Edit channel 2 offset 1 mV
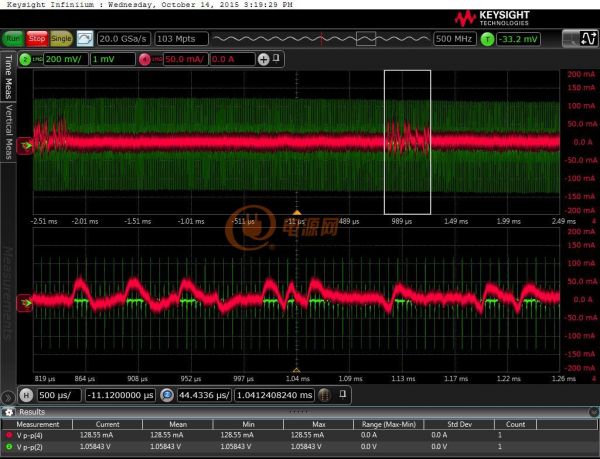This screenshot has width=600, height=459. (x=112, y=59)
